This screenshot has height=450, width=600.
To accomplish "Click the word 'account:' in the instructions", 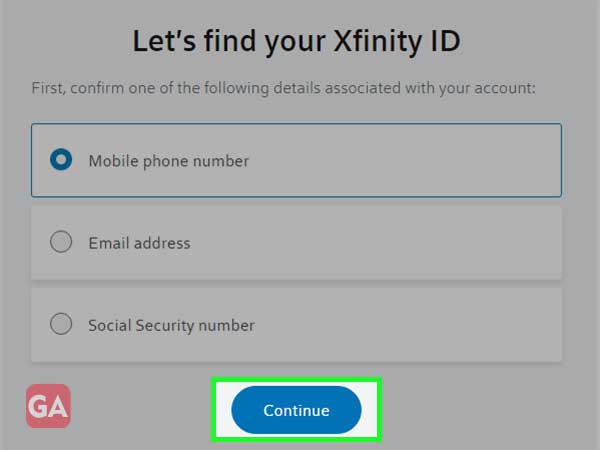I will coord(505,89).
